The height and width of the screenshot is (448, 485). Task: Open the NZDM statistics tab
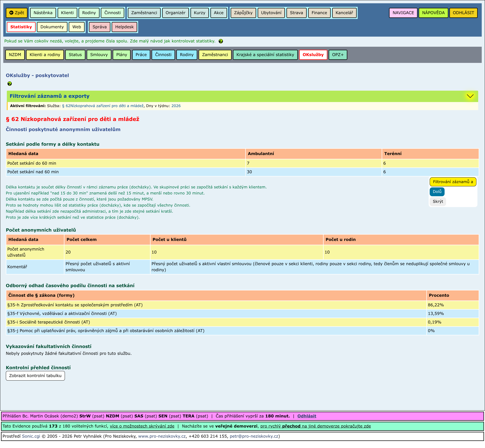[15, 55]
